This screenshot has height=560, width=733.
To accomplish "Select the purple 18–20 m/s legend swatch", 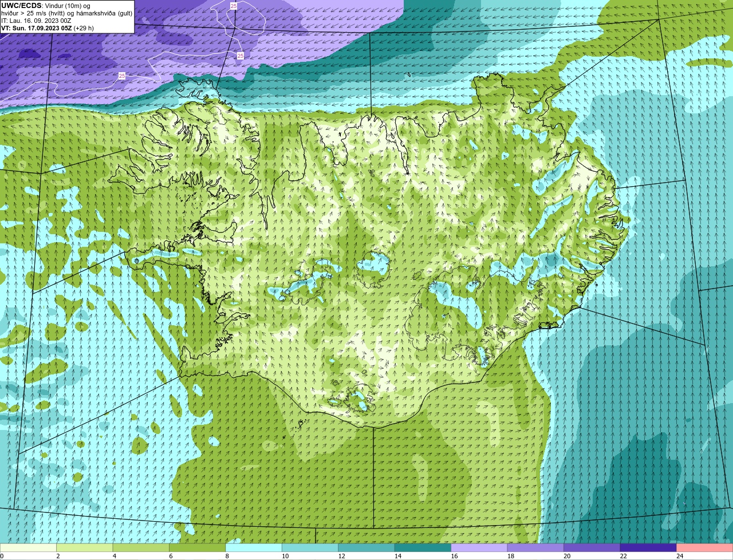I will pos(535,548).
